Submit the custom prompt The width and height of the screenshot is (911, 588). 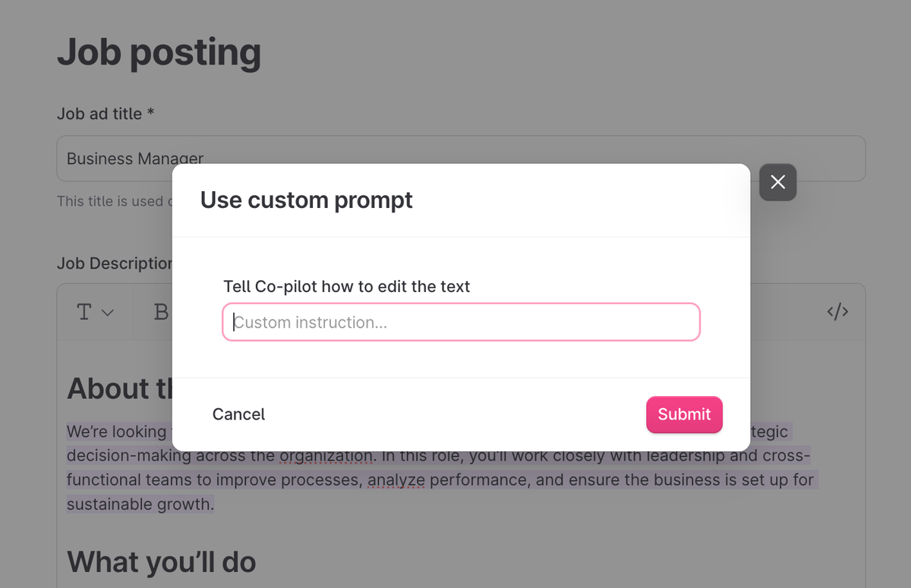pos(684,414)
